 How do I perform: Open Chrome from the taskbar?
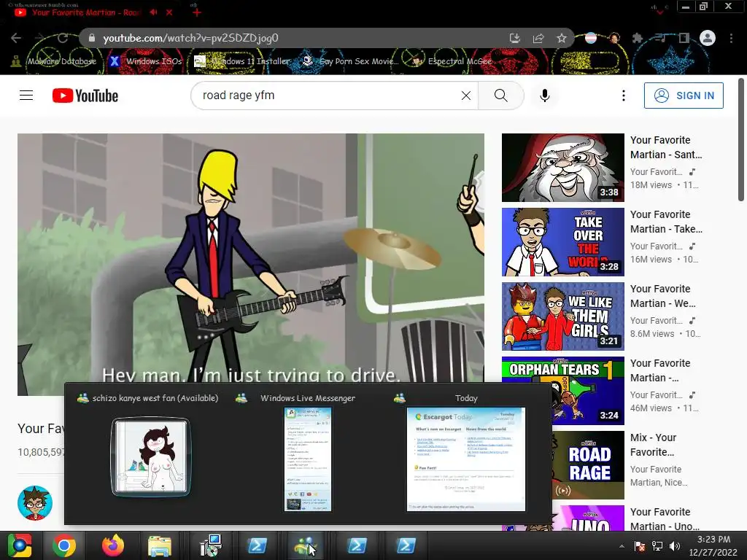click(64, 545)
